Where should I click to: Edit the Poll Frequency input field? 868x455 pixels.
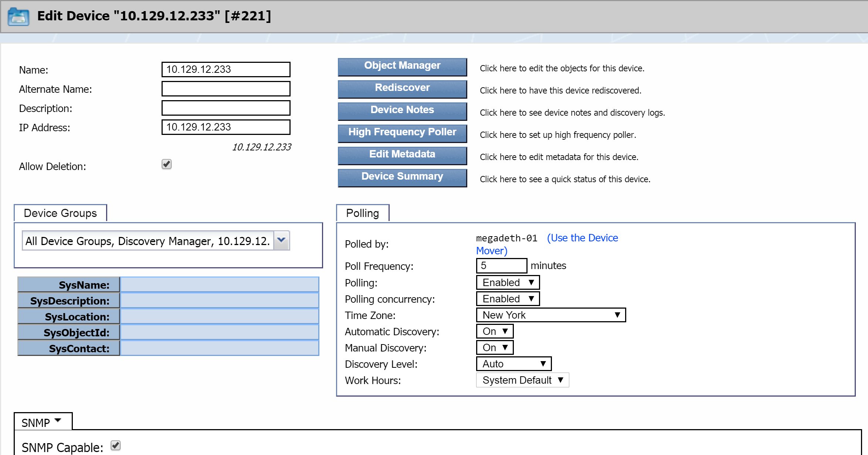click(x=502, y=265)
